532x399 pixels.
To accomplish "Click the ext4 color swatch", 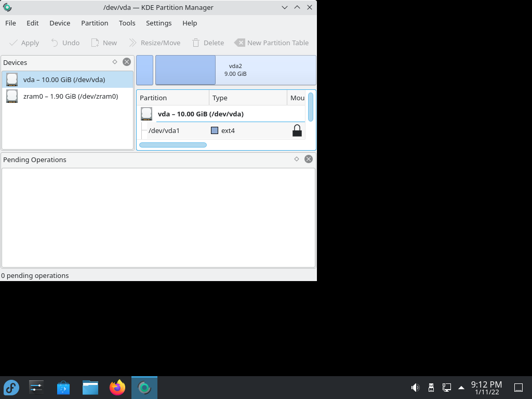I will (215, 130).
